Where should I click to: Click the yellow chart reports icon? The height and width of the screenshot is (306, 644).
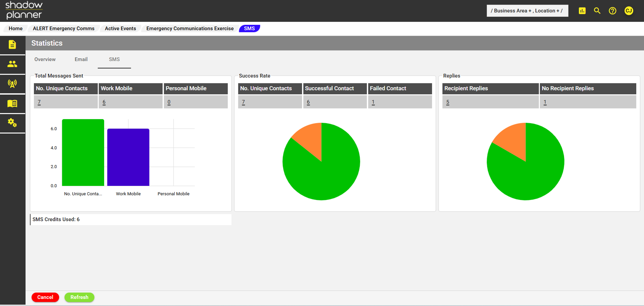pyautogui.click(x=582, y=11)
